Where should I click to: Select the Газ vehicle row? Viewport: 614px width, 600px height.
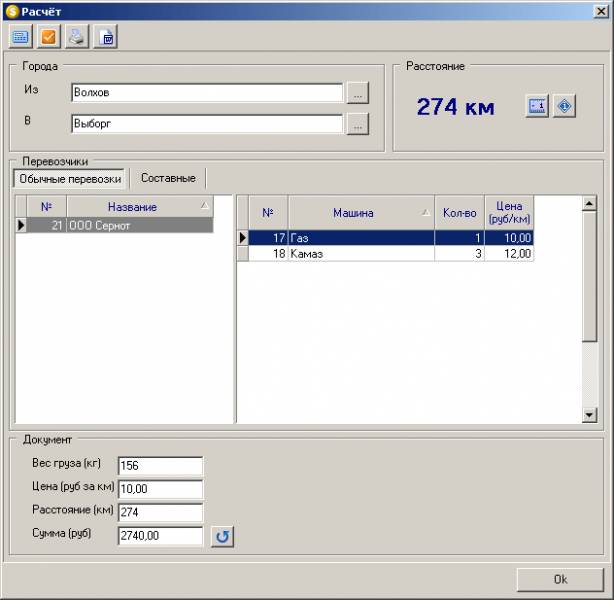point(391,238)
